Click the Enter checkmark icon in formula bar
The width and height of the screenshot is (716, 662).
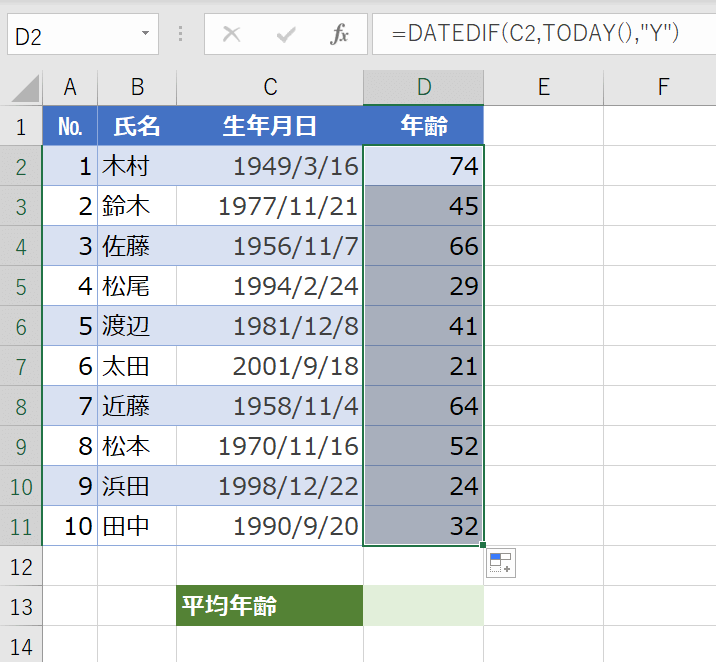point(286,35)
